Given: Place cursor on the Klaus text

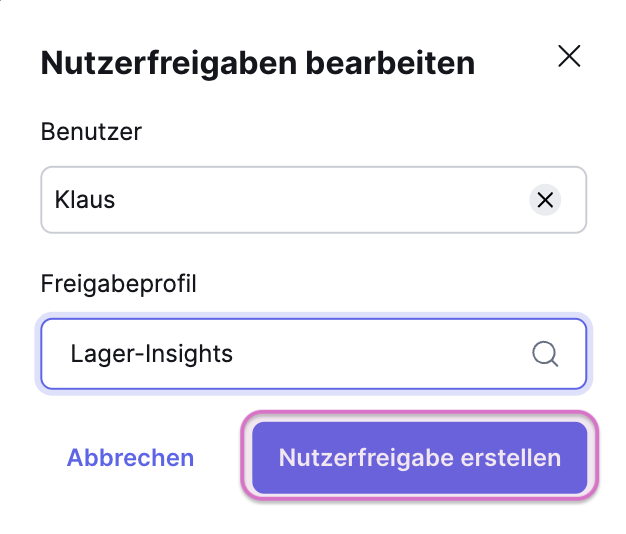Looking at the screenshot, I should pos(86,200).
